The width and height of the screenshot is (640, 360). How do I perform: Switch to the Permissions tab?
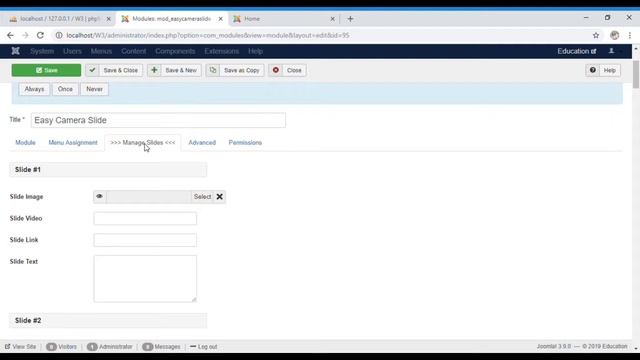pos(245,142)
